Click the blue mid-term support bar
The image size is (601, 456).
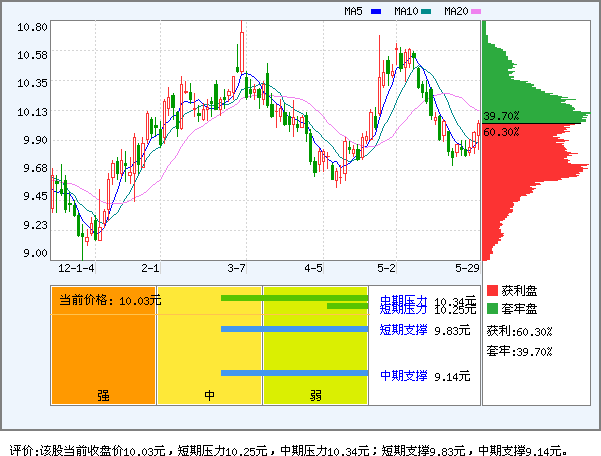[294, 373]
